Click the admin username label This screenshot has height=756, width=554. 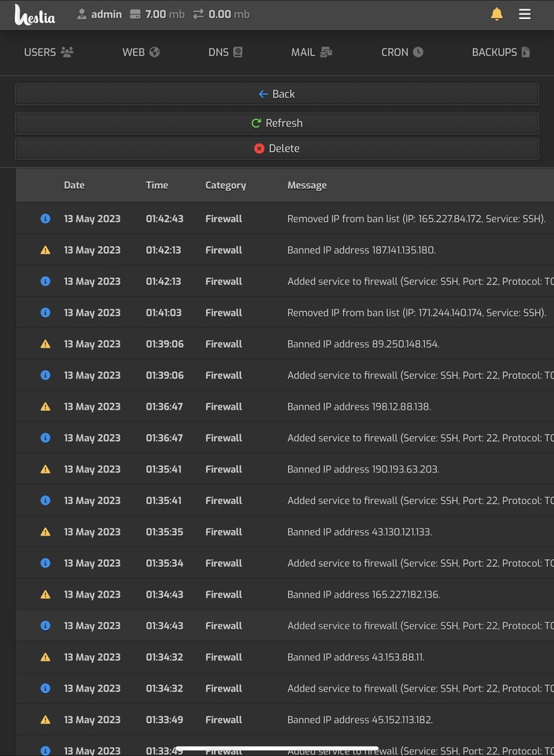pos(106,14)
